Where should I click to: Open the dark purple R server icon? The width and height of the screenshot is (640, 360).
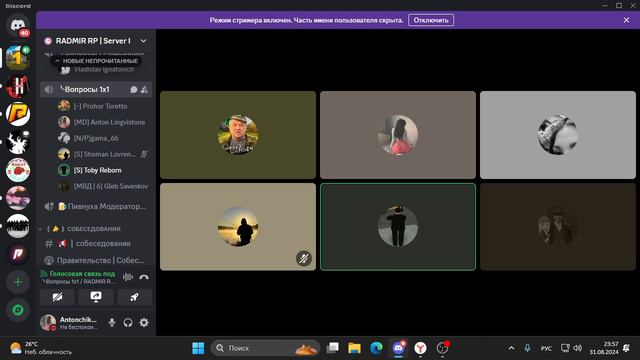[x=18, y=253]
